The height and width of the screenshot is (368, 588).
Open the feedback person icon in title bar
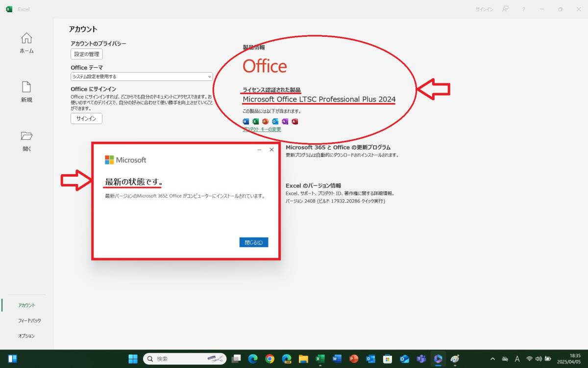tap(505, 9)
